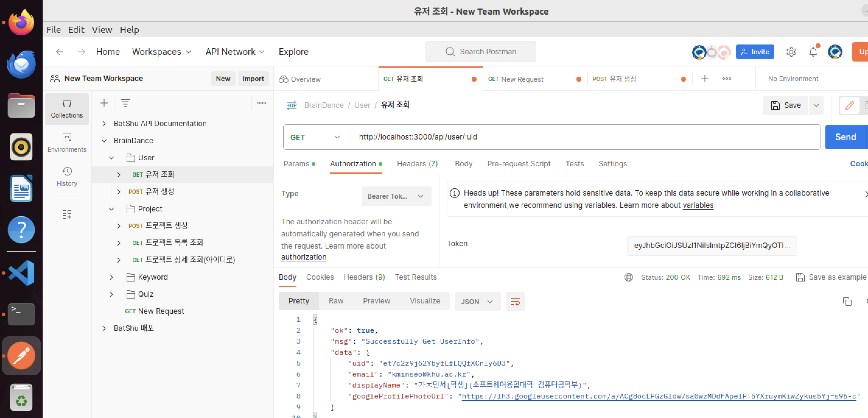Viewport: 868px width, 418px height.
Task: Expand BatShu API Documentation collection
Action: click(104, 123)
